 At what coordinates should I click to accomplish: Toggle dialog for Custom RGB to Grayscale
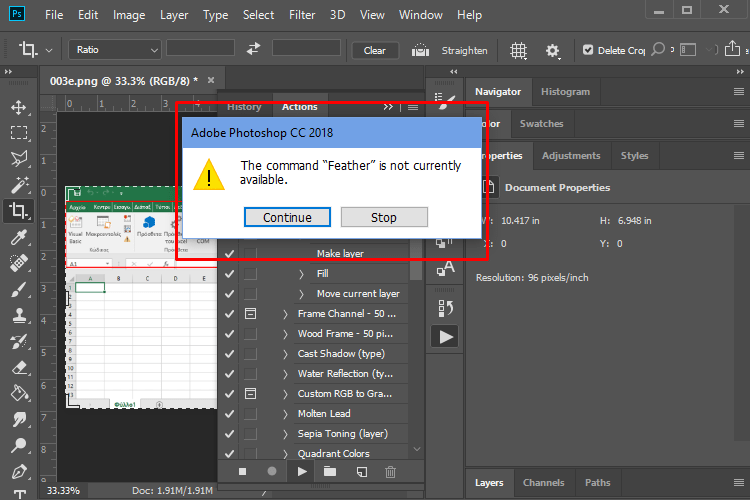pos(250,394)
